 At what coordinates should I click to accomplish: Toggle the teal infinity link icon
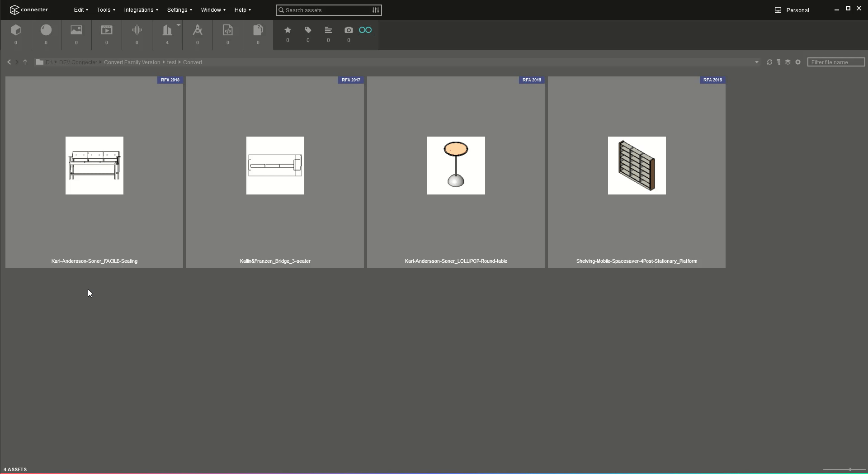(x=365, y=30)
